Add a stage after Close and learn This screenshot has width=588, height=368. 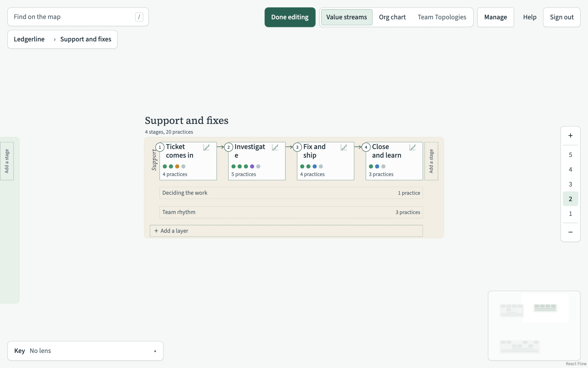click(x=431, y=161)
